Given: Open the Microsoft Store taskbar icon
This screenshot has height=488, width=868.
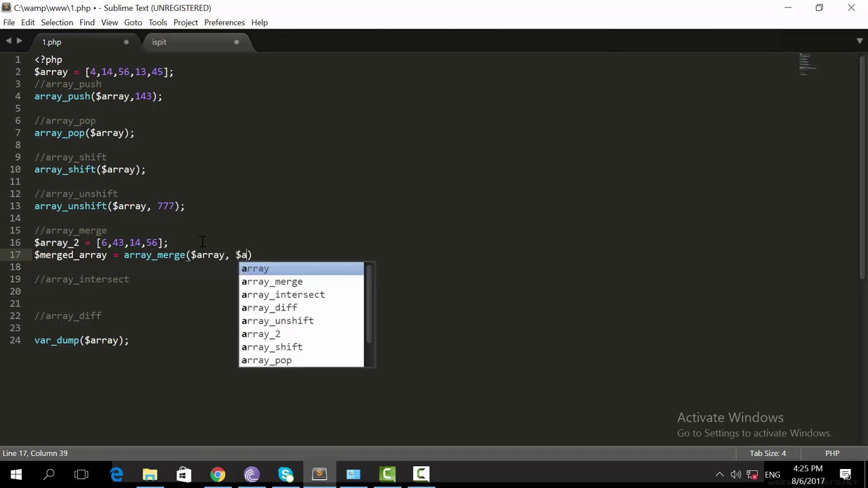Looking at the screenshot, I should coord(184,474).
